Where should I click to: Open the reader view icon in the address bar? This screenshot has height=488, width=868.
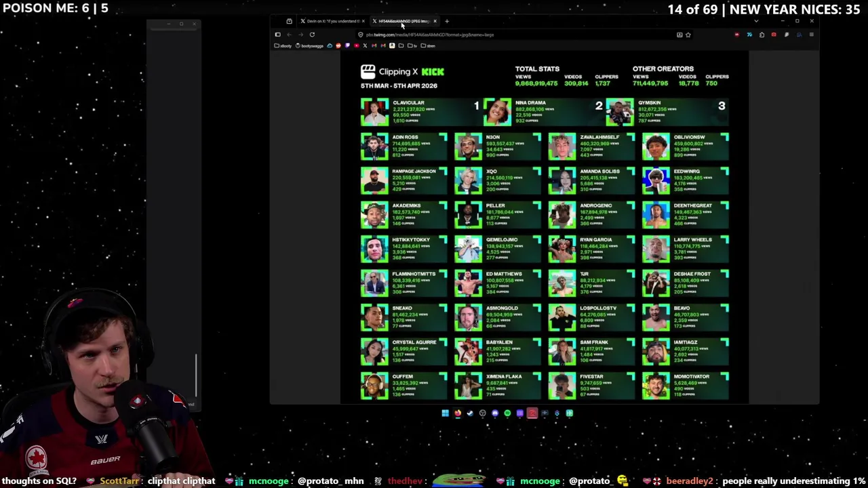[679, 35]
